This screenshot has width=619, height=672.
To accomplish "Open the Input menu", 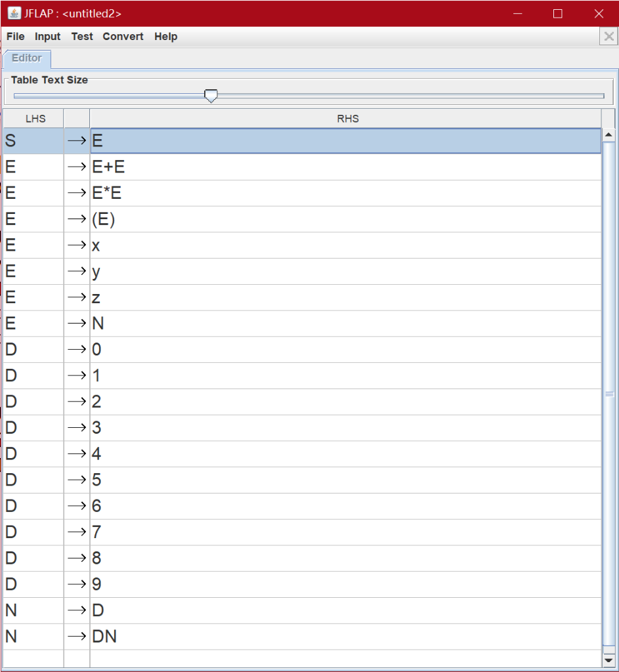I will [x=47, y=37].
